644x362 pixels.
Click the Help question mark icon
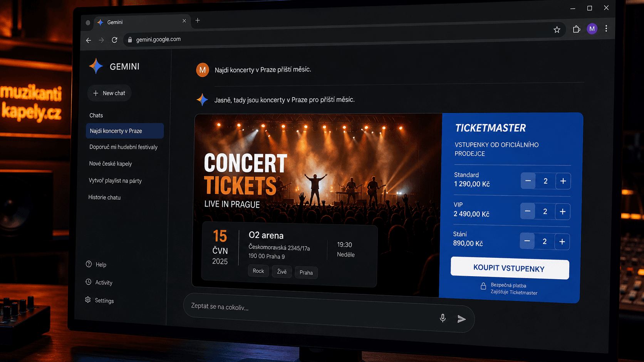click(89, 264)
